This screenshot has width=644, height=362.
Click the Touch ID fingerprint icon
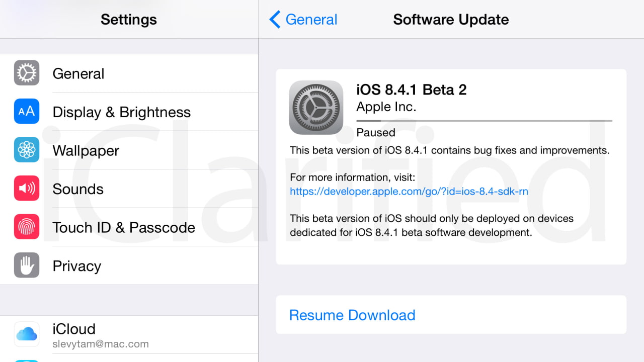click(27, 227)
